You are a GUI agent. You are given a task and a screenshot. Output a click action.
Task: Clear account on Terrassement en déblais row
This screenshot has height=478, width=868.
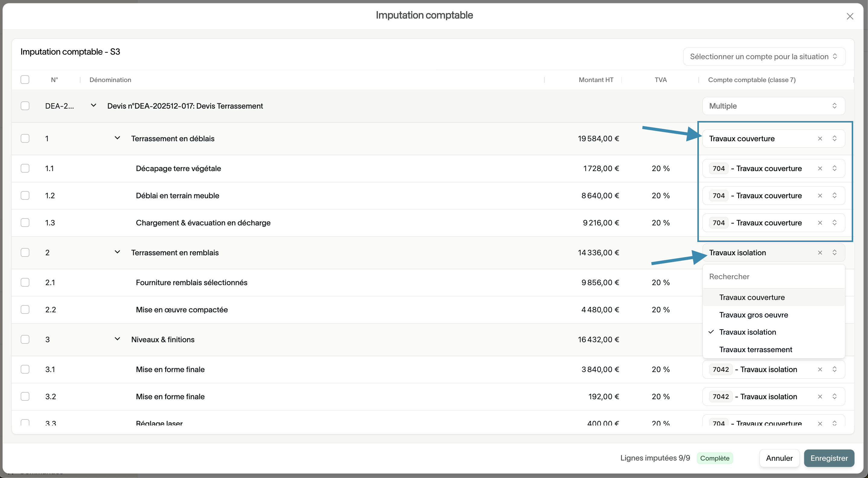[x=820, y=139]
